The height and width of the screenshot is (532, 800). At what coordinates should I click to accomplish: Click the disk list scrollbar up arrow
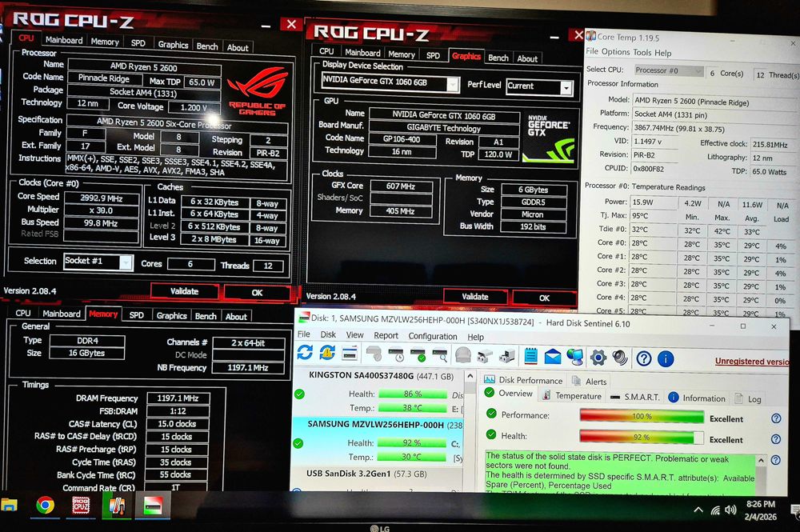pyautogui.click(x=470, y=377)
